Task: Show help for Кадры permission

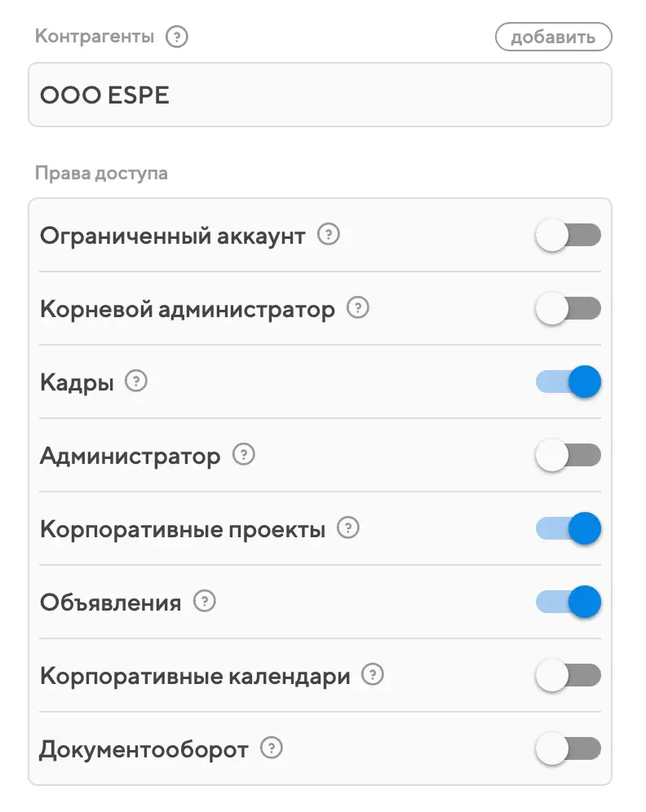Action: pyautogui.click(x=136, y=382)
